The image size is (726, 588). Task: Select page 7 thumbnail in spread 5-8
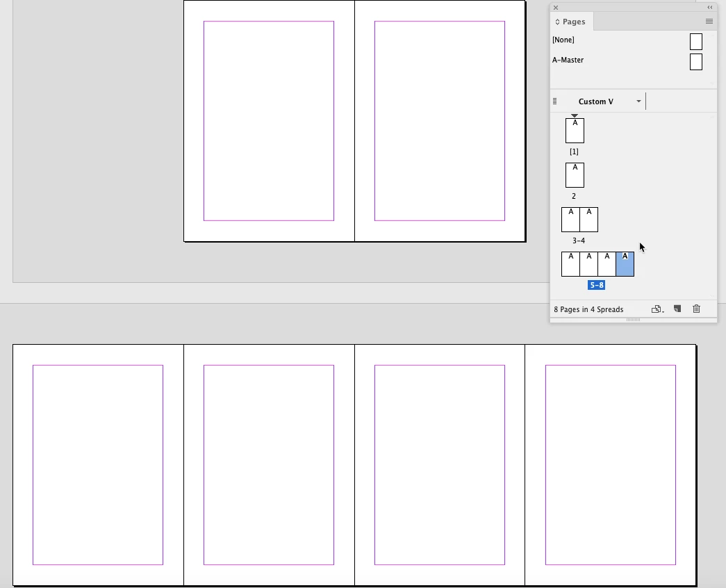[607, 264]
